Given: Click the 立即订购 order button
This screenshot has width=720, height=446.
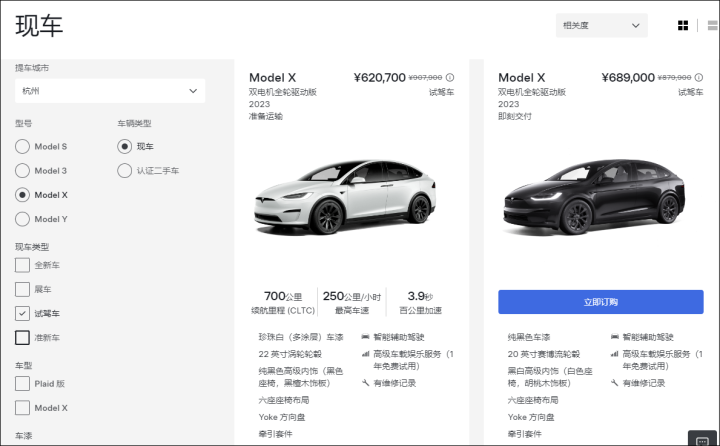Looking at the screenshot, I should [600, 301].
